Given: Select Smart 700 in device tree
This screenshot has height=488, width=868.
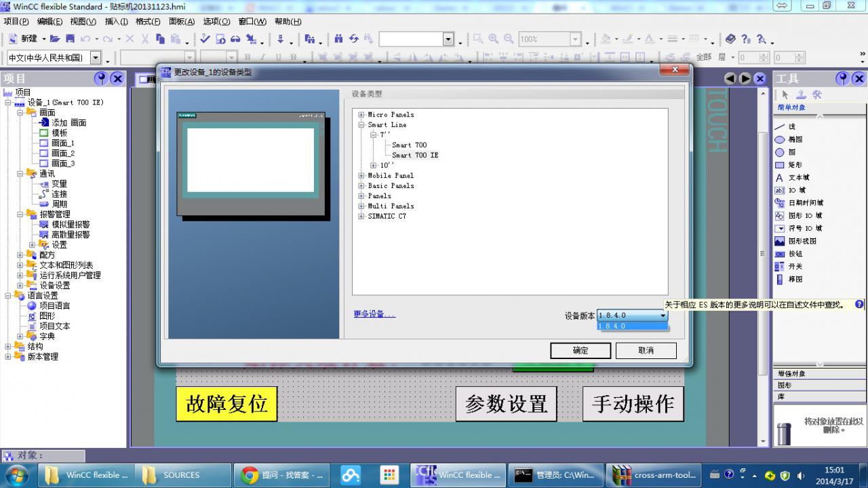Looking at the screenshot, I should coord(410,145).
